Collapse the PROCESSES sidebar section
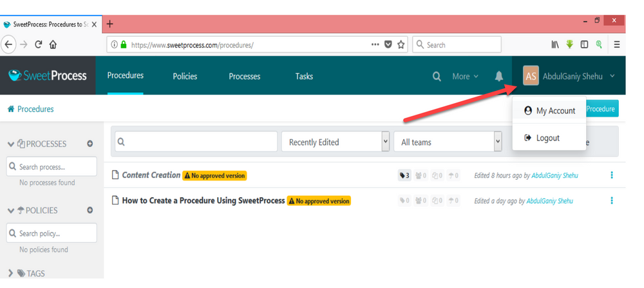Screen dimensions: 644x288 pyautogui.click(x=11, y=144)
